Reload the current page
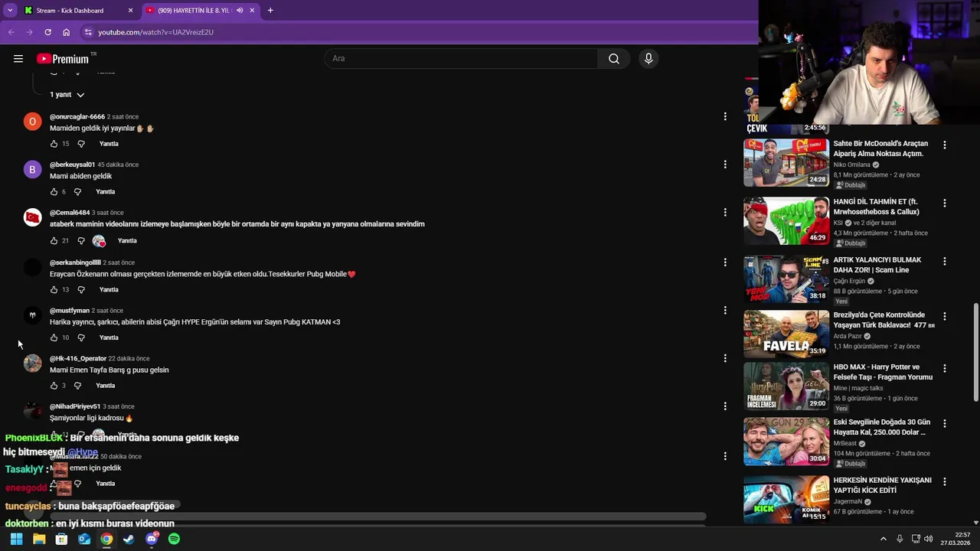Image resolution: width=980 pixels, height=551 pixels. click(x=47, y=32)
